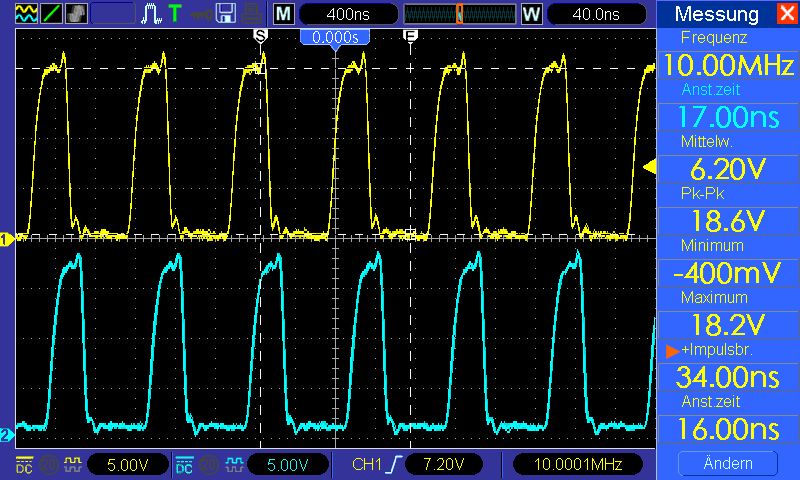Viewport: 800px width, 480px height.
Task: Select the 7.20V trigger level value
Action: 443,464
